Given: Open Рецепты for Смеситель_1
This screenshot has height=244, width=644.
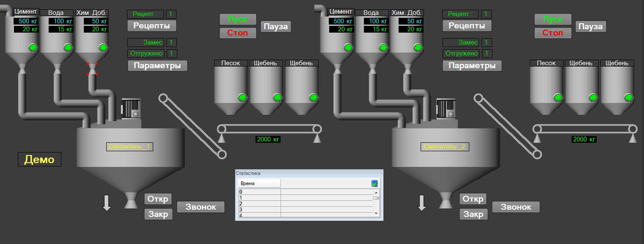Looking at the screenshot, I should pos(151,25).
